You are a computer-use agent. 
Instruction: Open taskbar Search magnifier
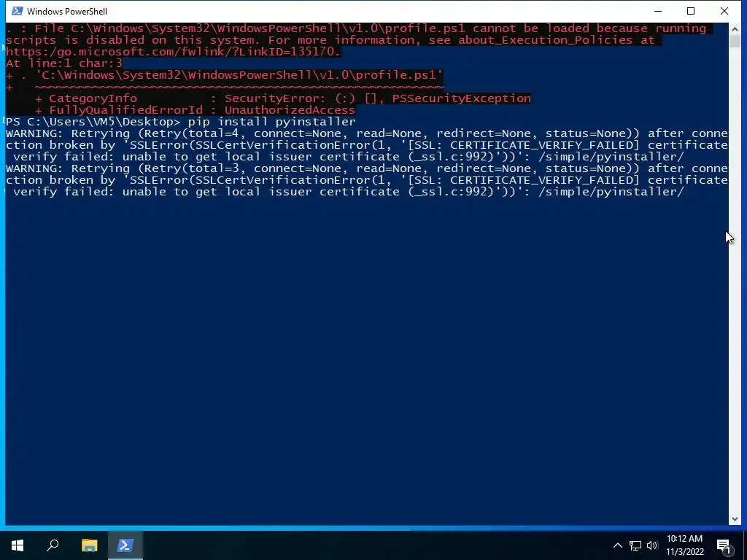coord(53,545)
